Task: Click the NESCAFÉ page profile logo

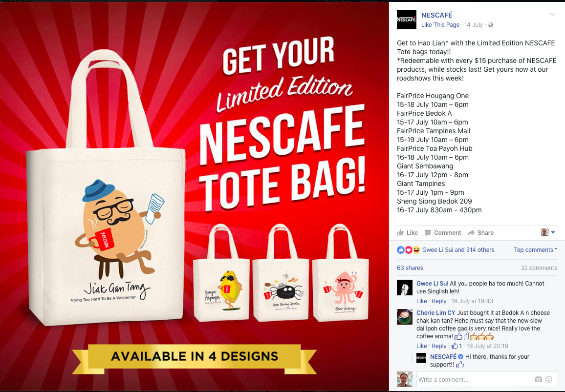Action: [407, 20]
